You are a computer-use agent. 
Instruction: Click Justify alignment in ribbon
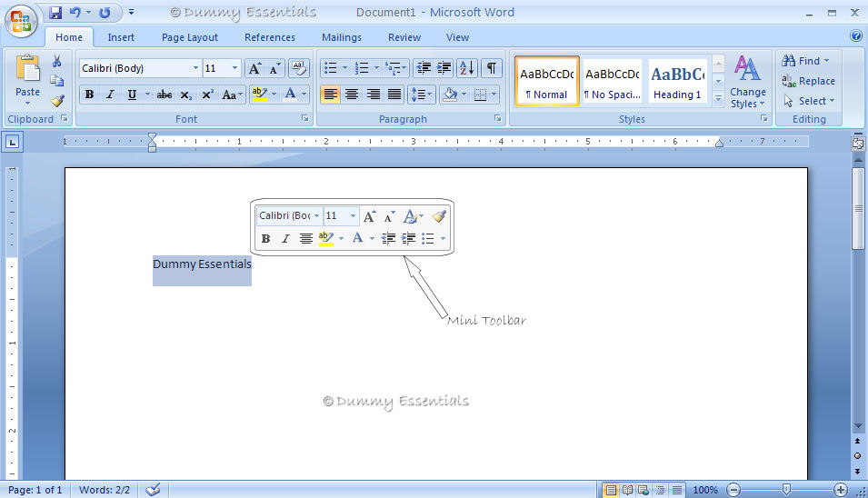[x=394, y=95]
